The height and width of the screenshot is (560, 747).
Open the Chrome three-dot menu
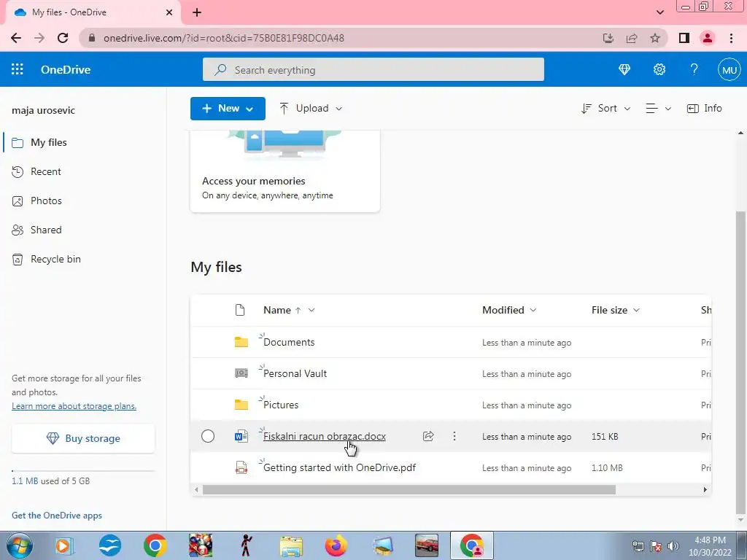pos(731,38)
